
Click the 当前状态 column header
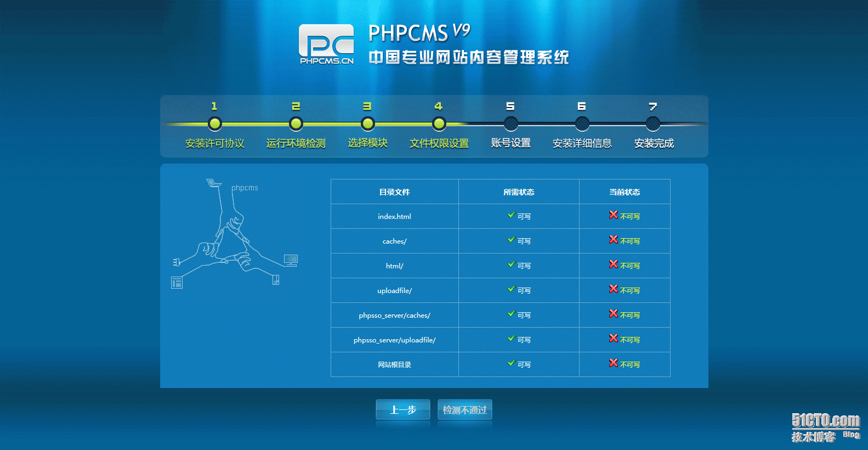[625, 192]
